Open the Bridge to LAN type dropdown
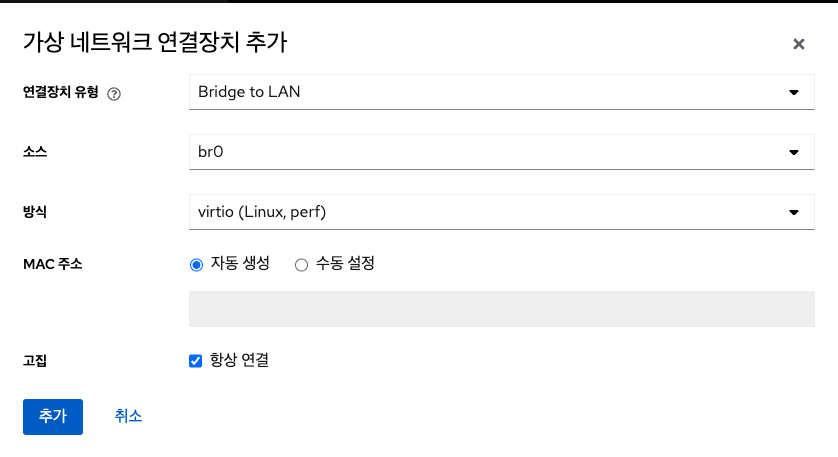 point(490,93)
